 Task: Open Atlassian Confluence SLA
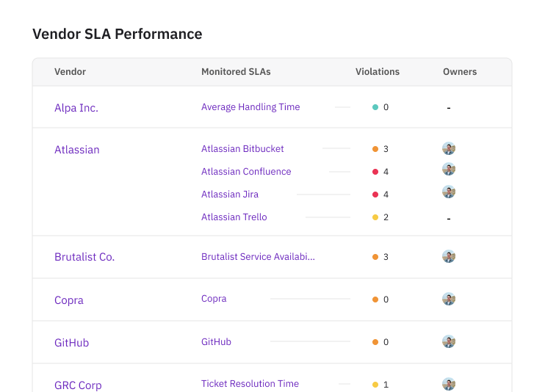tap(246, 172)
